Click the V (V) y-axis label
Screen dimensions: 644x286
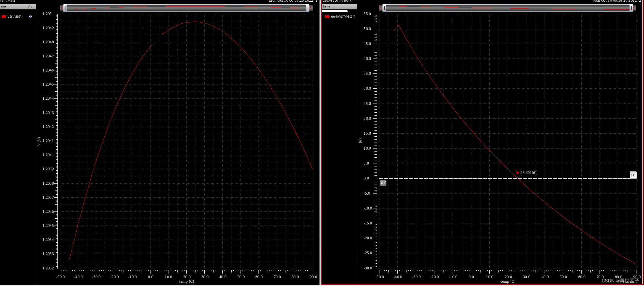[x=39, y=141]
